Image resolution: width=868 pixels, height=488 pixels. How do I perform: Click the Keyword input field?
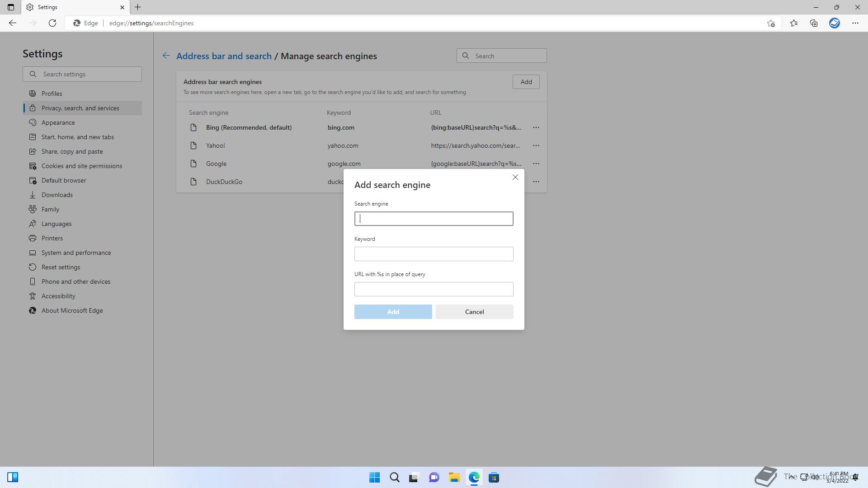[x=434, y=254]
